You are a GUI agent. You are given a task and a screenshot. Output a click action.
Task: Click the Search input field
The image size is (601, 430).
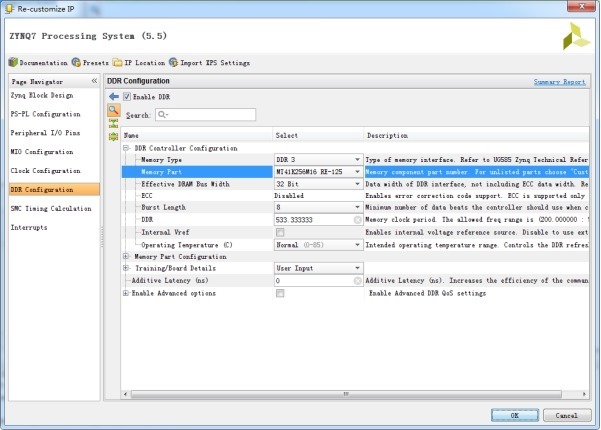(205, 115)
